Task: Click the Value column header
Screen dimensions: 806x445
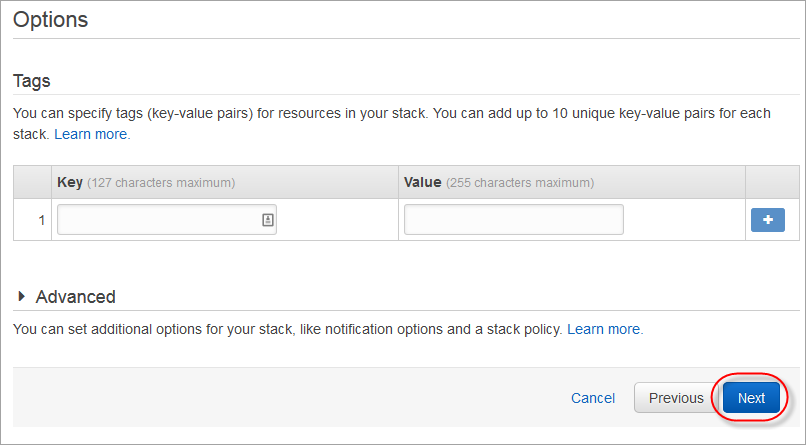Action: (423, 182)
